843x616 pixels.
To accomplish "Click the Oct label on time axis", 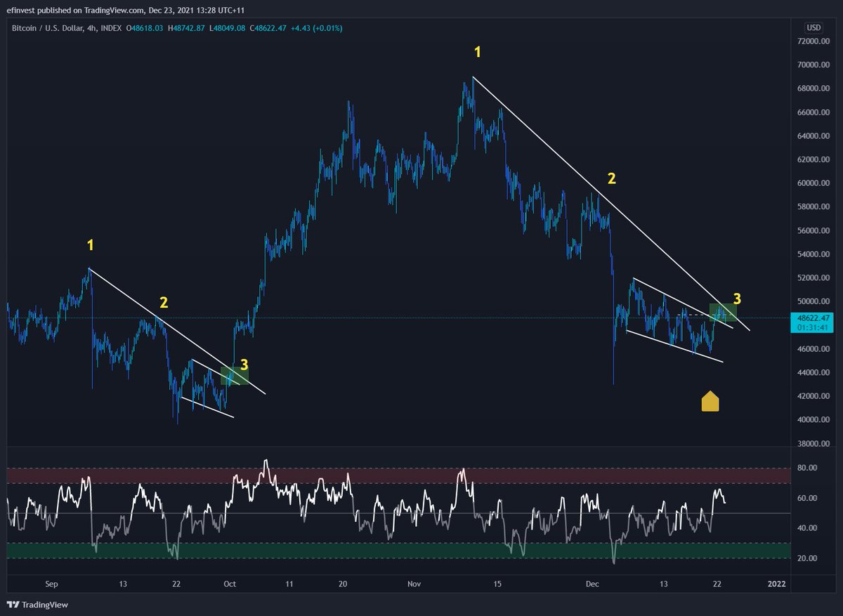I will (x=230, y=584).
